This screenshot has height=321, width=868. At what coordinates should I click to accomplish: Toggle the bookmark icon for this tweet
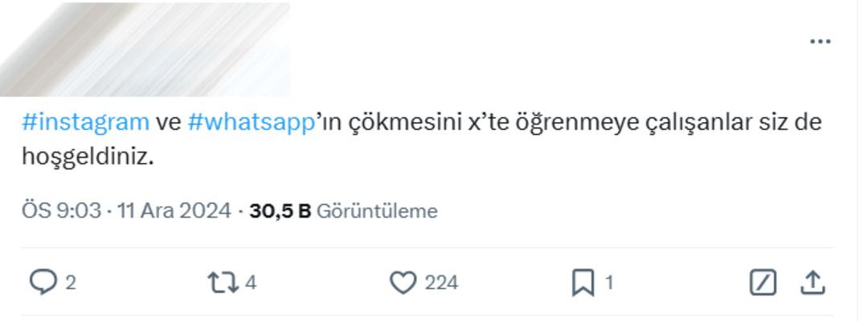click(583, 282)
